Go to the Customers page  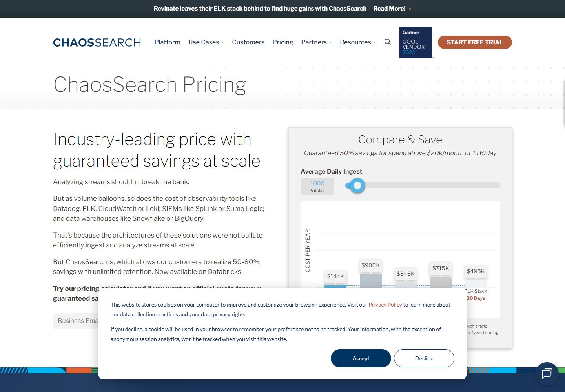coord(248,42)
